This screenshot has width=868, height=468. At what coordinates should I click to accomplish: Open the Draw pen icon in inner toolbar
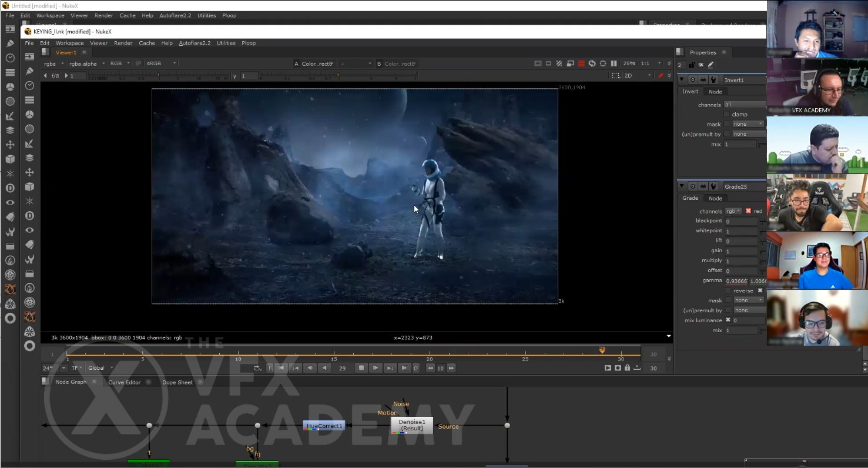(x=29, y=71)
